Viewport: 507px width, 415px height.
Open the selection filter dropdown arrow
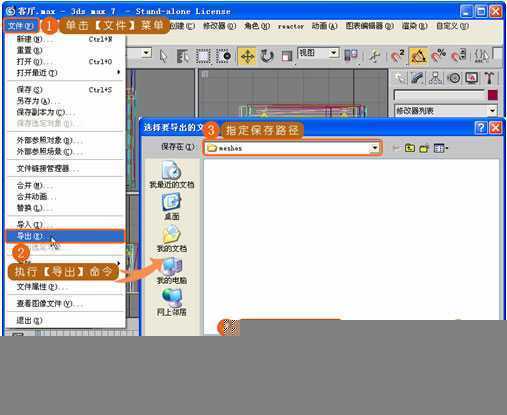pyautogui.click(x=146, y=53)
